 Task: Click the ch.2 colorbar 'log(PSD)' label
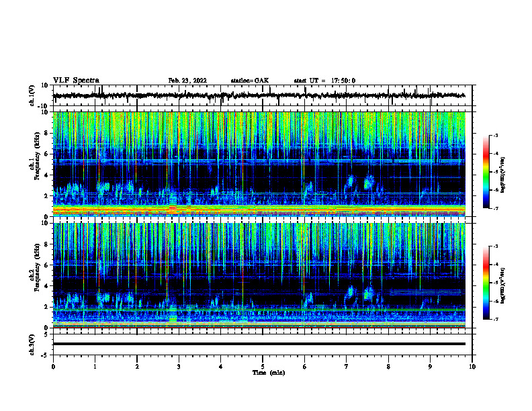(503, 285)
